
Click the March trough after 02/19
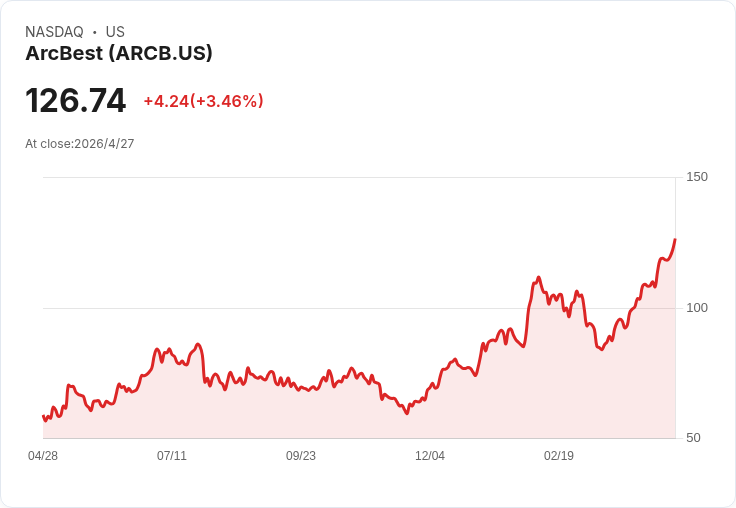pyautogui.click(x=602, y=349)
